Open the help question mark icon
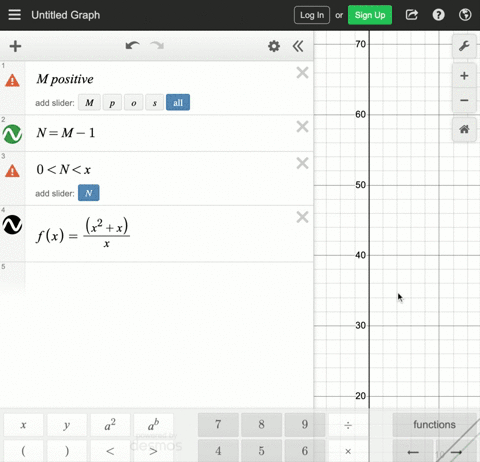The width and height of the screenshot is (480, 462). point(438,15)
